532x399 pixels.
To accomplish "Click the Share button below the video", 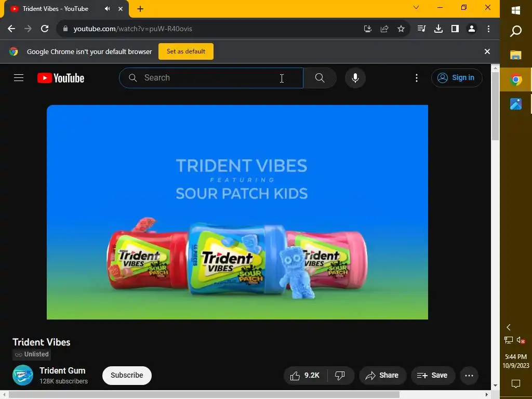I will pyautogui.click(x=382, y=375).
